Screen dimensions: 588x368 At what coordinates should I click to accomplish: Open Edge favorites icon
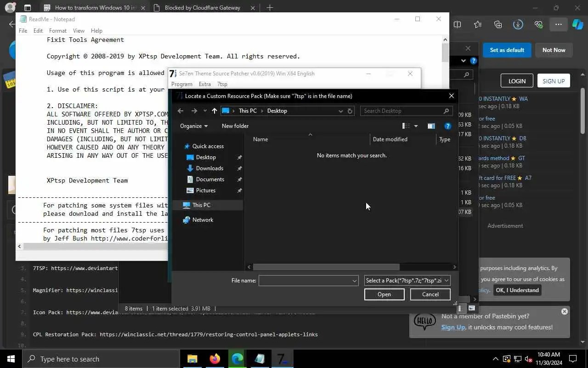pyautogui.click(x=478, y=24)
